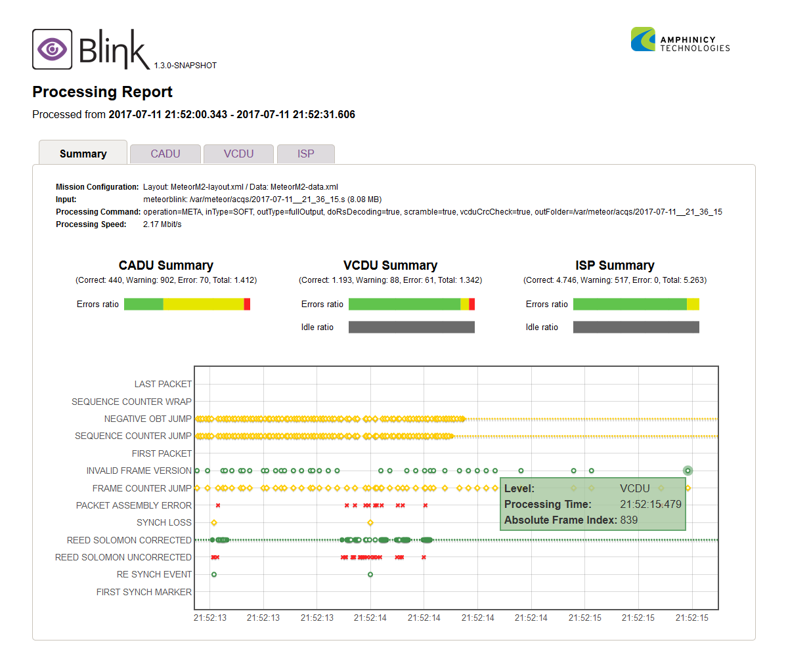Click the SYNCH LOSS yellow diamond marker
Viewport: 788px width, 672px height.
(213, 522)
